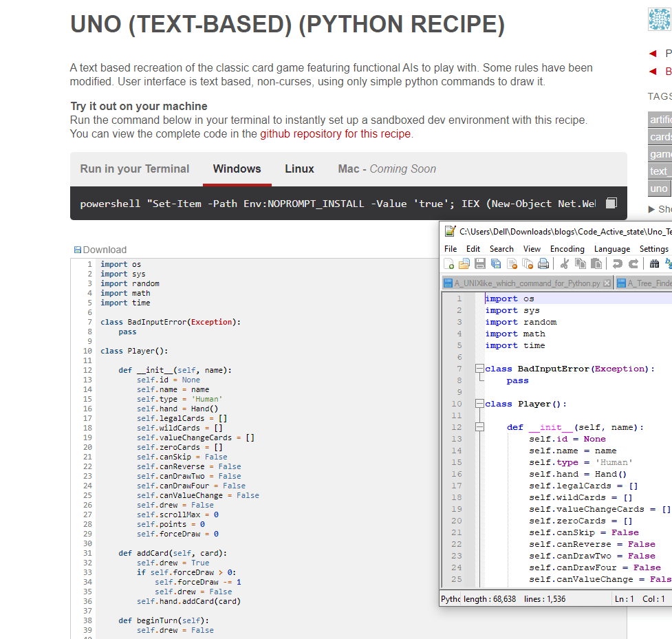
Task: Open the Encoding menu
Action: (x=567, y=248)
